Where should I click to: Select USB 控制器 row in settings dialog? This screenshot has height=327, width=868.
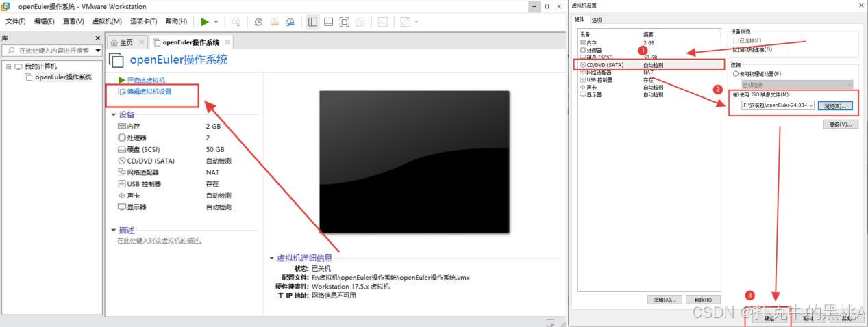[649, 80]
